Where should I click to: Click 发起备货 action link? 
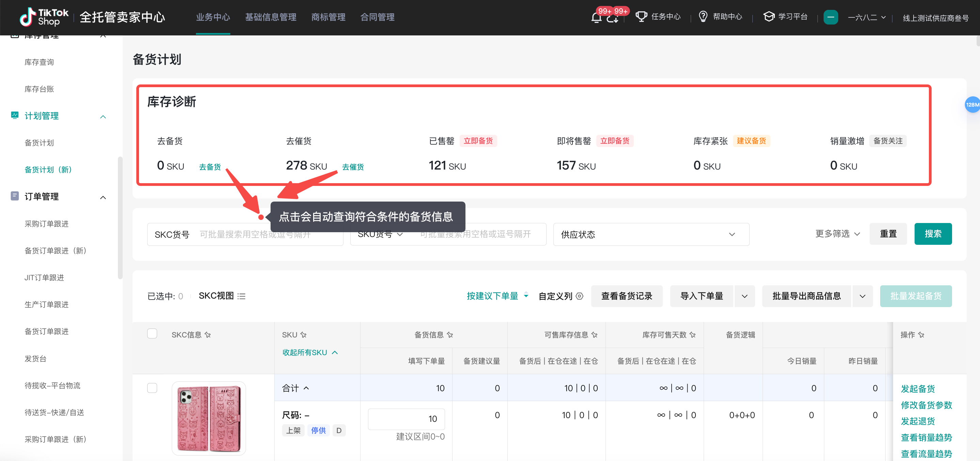coord(918,389)
